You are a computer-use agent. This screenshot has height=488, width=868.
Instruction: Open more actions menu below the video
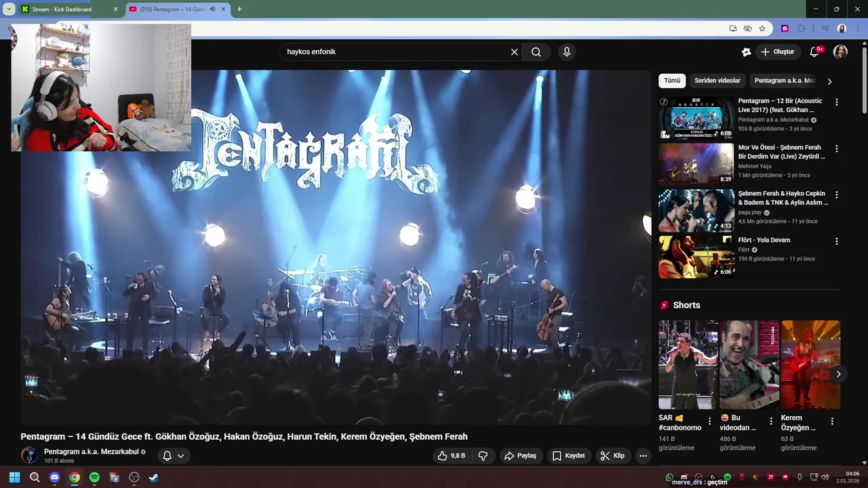tap(643, 455)
